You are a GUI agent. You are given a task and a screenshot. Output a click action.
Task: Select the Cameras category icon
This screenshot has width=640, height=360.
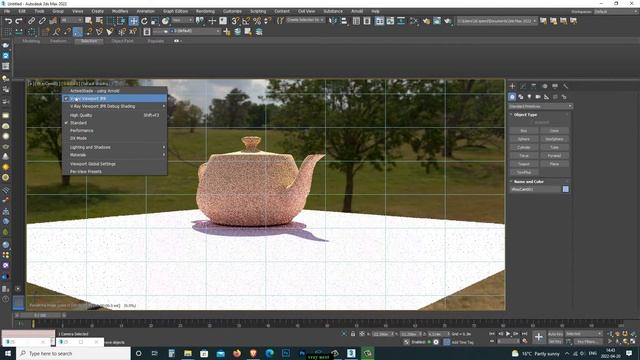(x=538, y=97)
